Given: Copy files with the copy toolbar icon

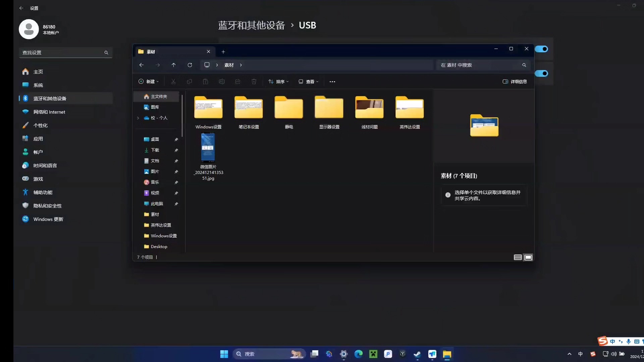Looking at the screenshot, I should coord(190,81).
